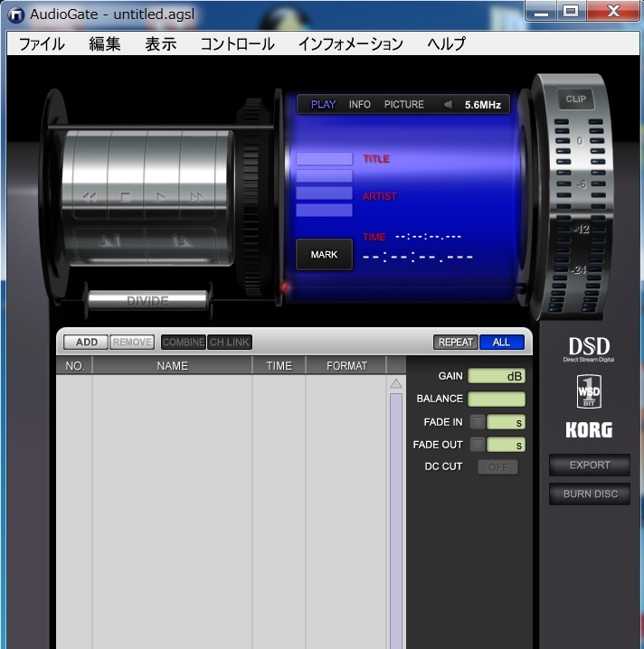Toggle the ALL repeat mode
Viewport: 644px width, 649px height.
[501, 343]
